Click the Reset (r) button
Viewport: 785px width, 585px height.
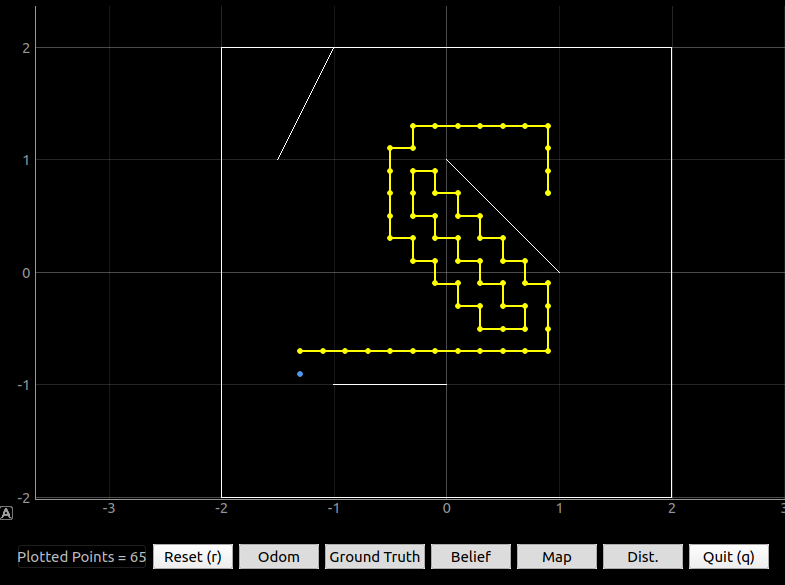tap(193, 557)
